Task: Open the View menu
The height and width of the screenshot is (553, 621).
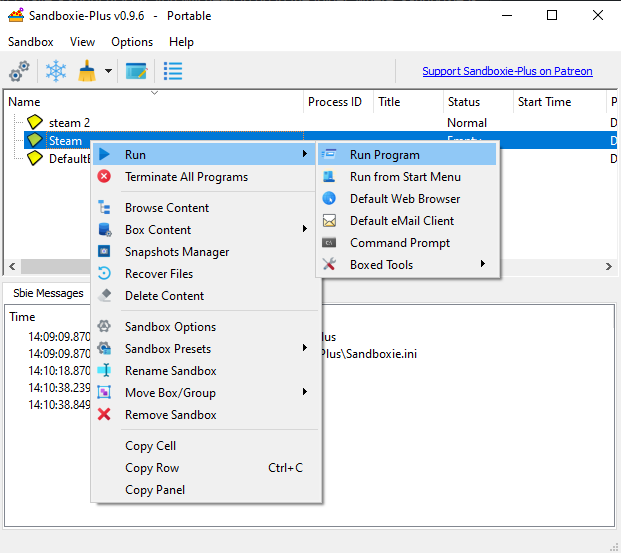Action: tap(82, 42)
